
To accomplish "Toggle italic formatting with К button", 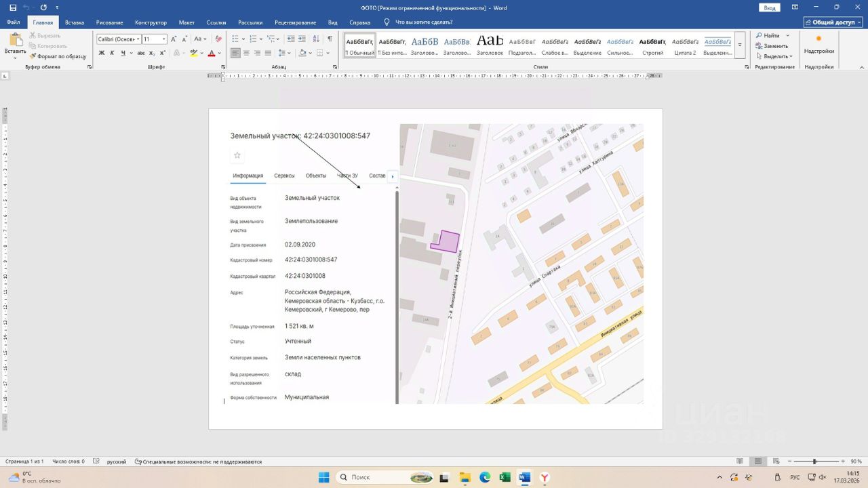I will pyautogui.click(x=112, y=53).
